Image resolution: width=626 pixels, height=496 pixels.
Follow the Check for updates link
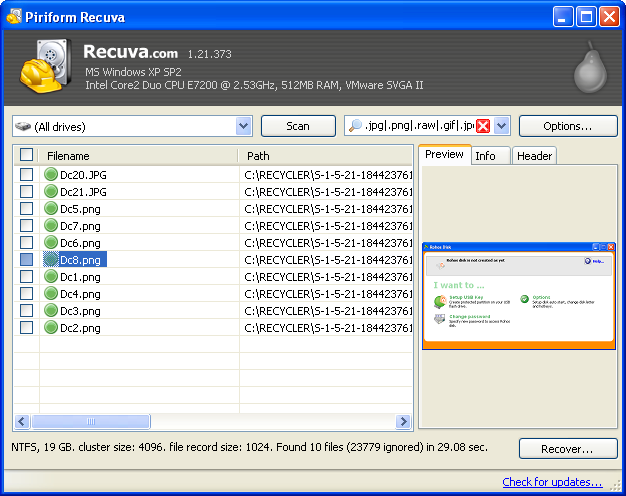click(552, 482)
